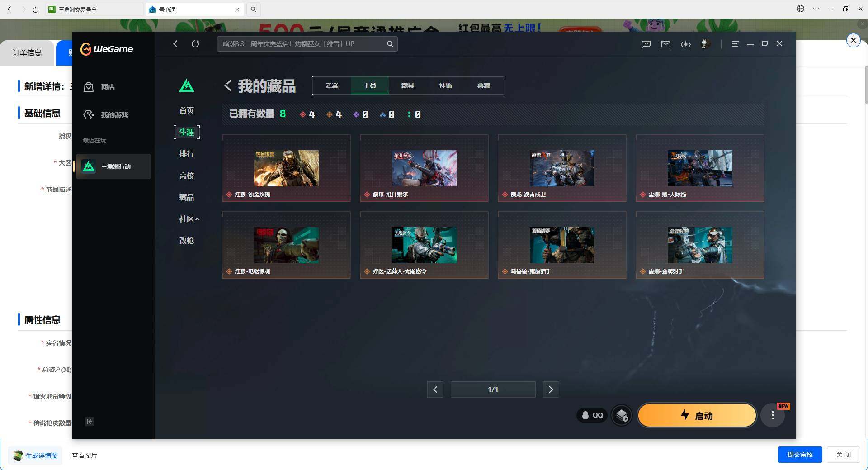Open 改枪 section
This screenshot has height=470, width=868.
[x=187, y=241]
